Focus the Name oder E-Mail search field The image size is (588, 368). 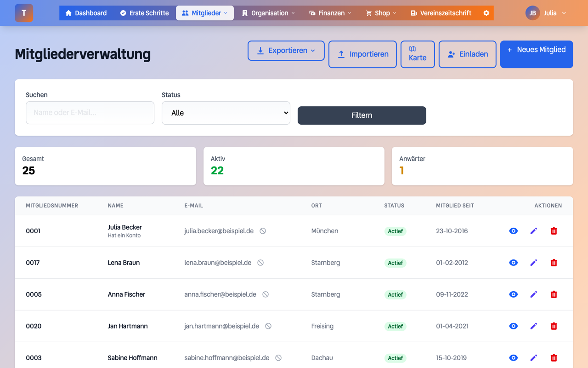pyautogui.click(x=90, y=113)
